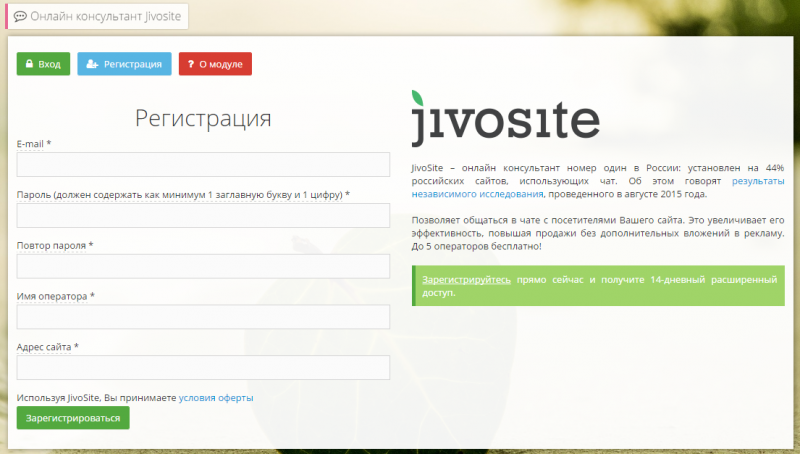This screenshot has height=454, width=800.
Task: Click the user-plus icon on Регистрация button
Action: pos(92,64)
